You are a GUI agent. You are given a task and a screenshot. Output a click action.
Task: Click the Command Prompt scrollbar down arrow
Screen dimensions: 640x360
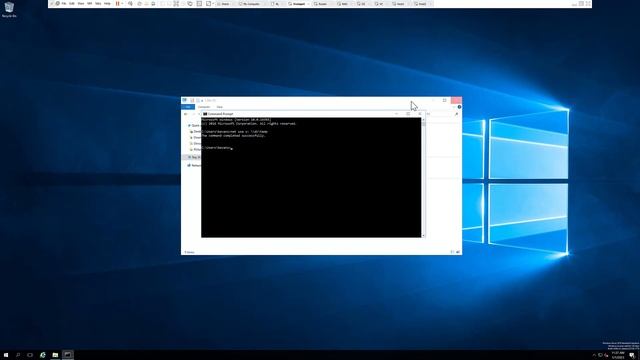tap(423, 235)
